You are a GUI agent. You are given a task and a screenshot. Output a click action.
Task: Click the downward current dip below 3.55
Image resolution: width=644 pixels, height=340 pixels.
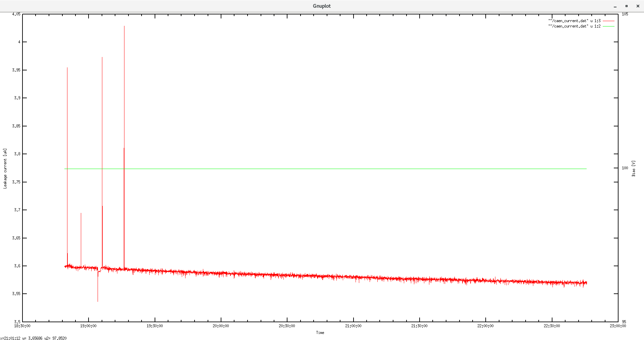click(x=98, y=301)
